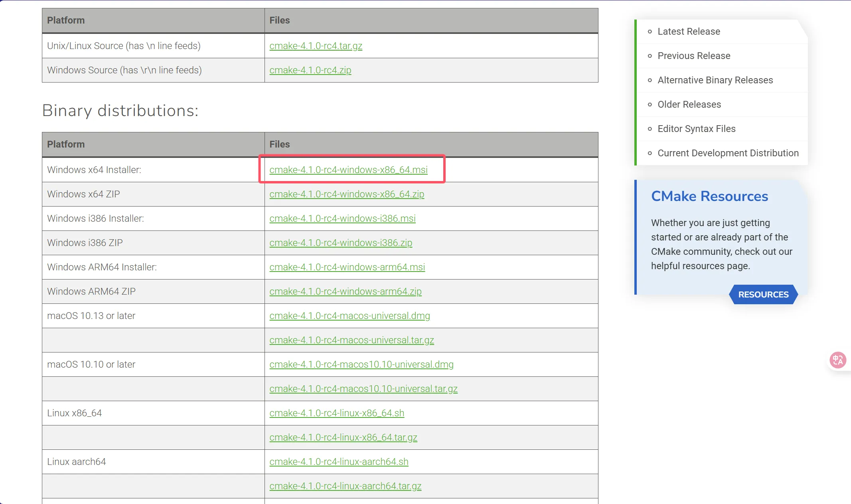
Task: Download cmake-4.1.0-rc4-windows-i386.zip
Action: 341,243
